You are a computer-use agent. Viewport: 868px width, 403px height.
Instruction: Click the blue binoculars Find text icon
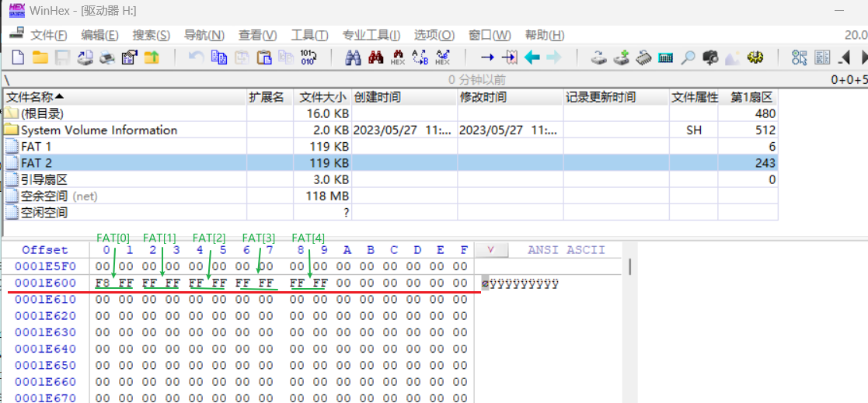(353, 57)
